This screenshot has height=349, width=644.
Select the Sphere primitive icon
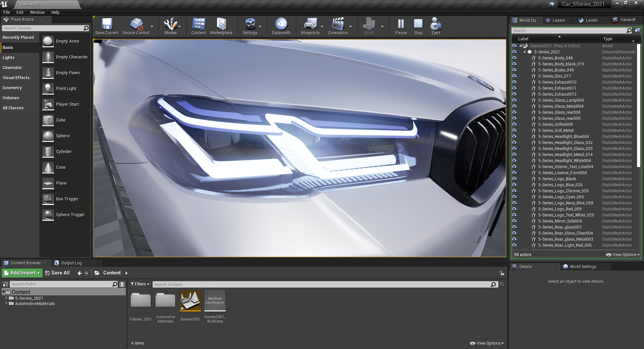click(x=48, y=136)
